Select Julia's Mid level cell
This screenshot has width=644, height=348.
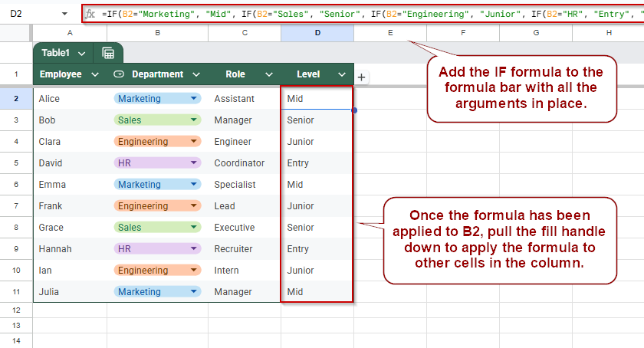[x=317, y=292]
